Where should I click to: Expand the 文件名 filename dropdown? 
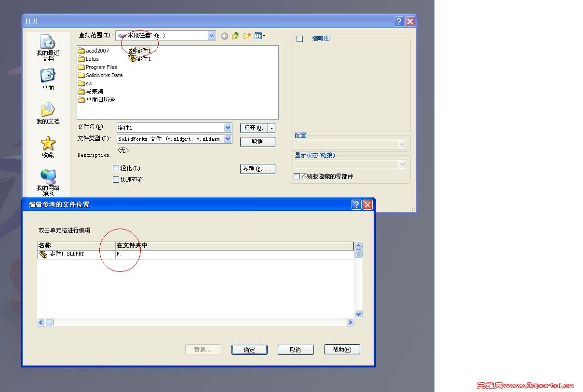point(228,128)
